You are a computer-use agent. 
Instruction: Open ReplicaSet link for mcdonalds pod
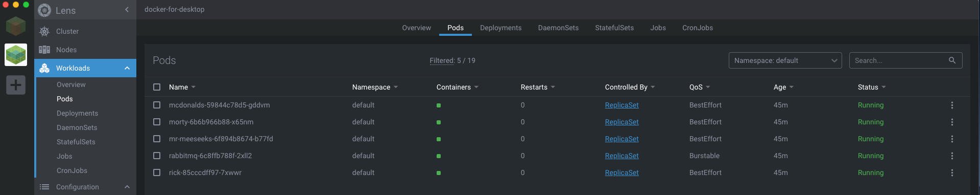(x=622, y=105)
